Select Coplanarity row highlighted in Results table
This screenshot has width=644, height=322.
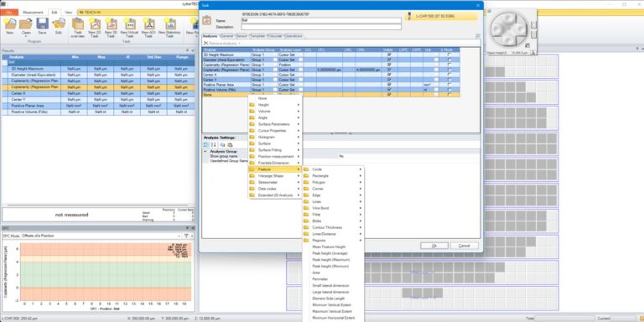click(x=98, y=87)
